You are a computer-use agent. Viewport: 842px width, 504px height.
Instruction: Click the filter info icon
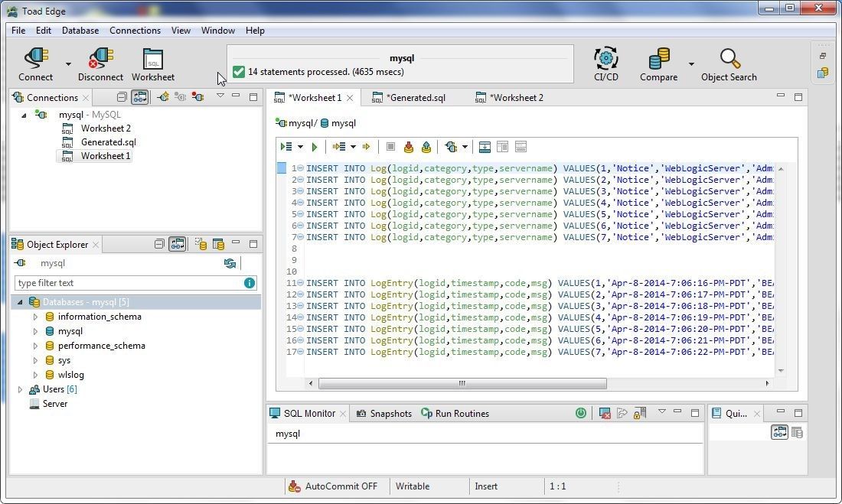click(x=250, y=283)
